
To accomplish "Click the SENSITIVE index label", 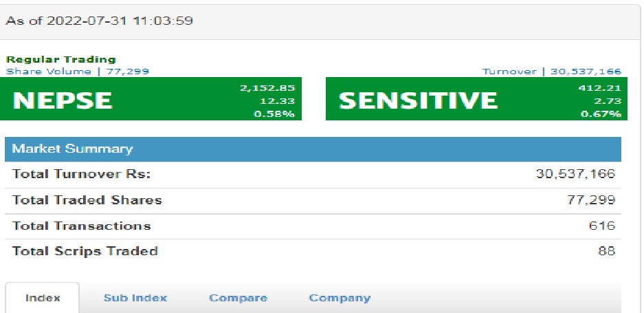I will coord(418,100).
